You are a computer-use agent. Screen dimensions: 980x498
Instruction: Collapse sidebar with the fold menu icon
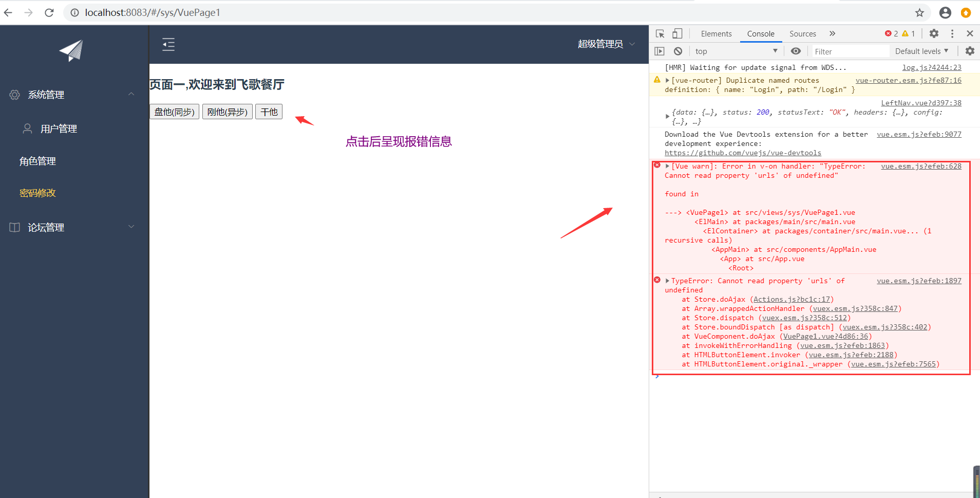point(168,45)
